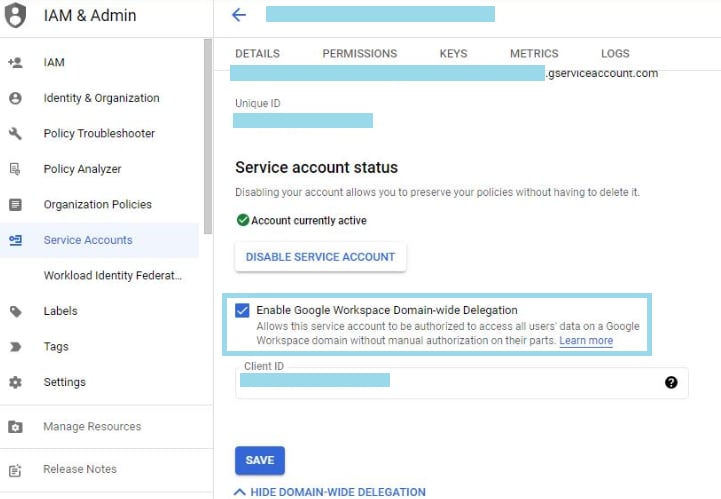Viewport: 721px width, 499px height.
Task: Click the blue Save button
Action: 260,460
